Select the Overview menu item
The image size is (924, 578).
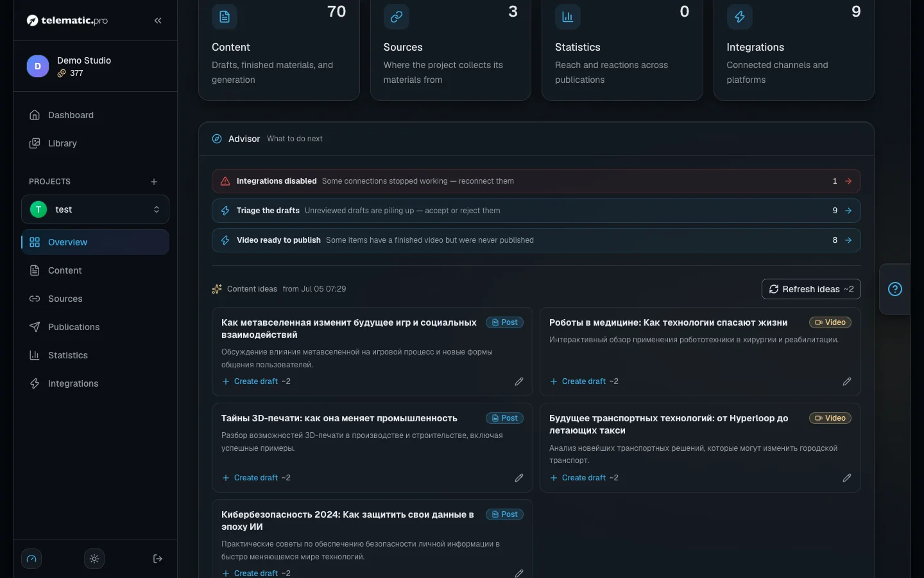click(x=95, y=242)
